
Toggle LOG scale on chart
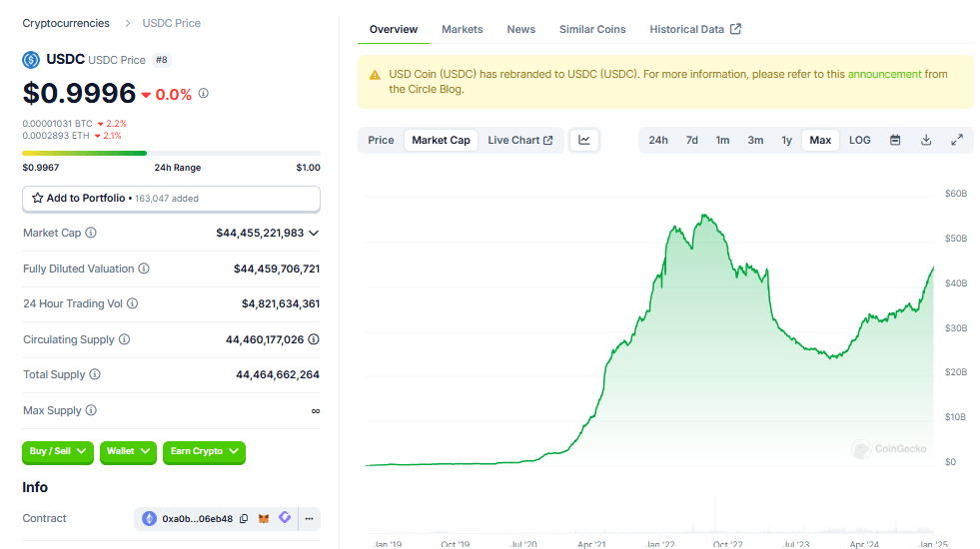(859, 140)
